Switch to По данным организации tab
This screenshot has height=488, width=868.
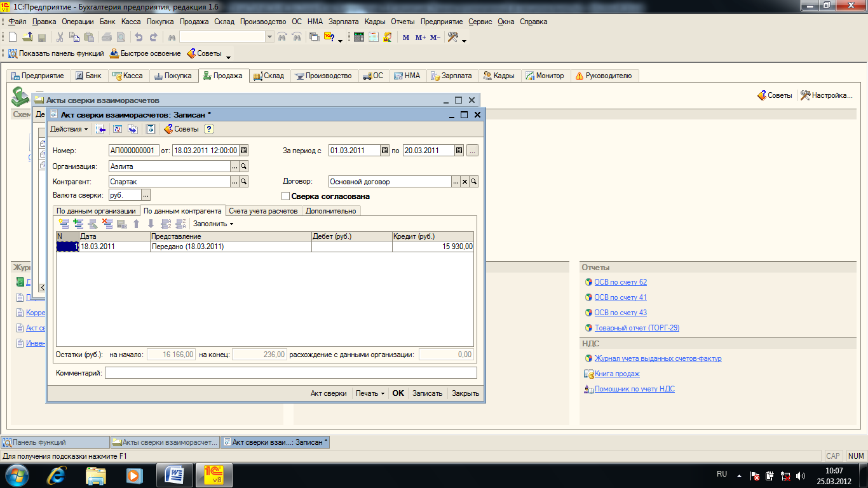[96, 211]
